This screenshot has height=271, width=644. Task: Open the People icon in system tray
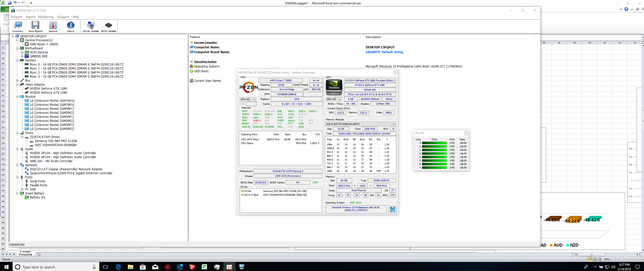(x=586, y=267)
